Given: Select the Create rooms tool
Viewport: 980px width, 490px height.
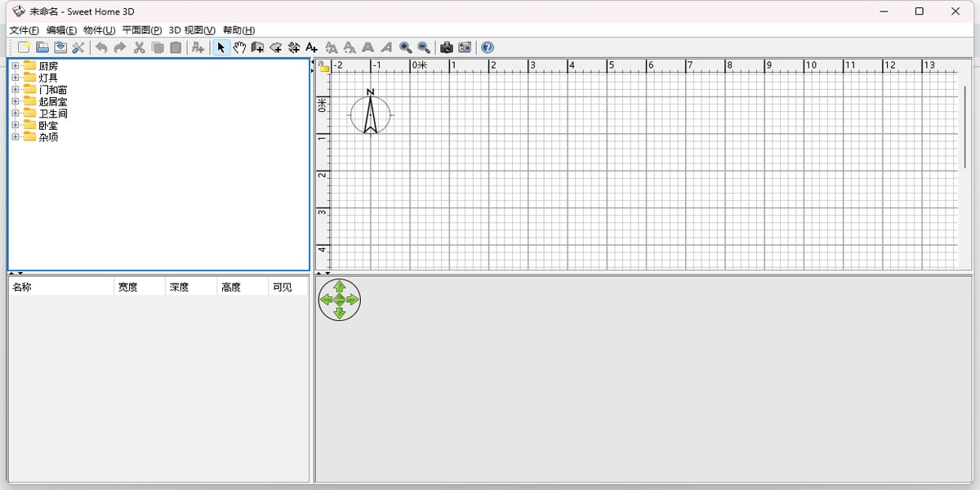Looking at the screenshot, I should (276, 47).
